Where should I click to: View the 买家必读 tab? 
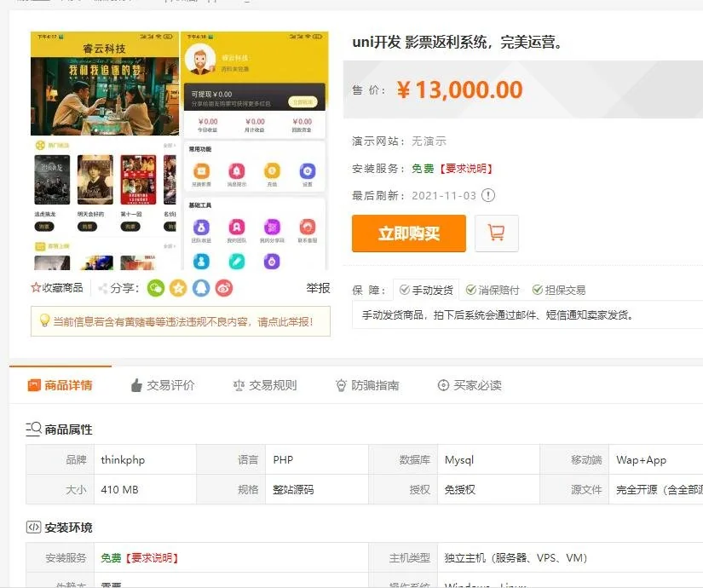(x=469, y=385)
